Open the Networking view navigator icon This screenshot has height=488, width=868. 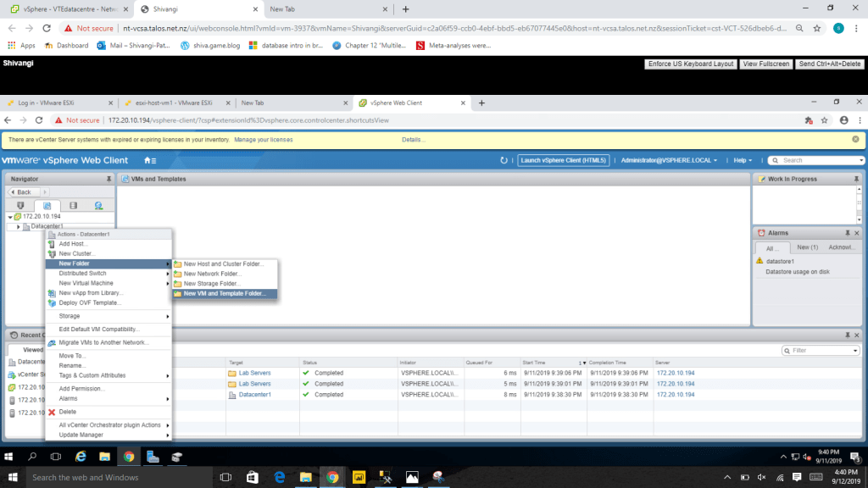pyautogui.click(x=99, y=205)
